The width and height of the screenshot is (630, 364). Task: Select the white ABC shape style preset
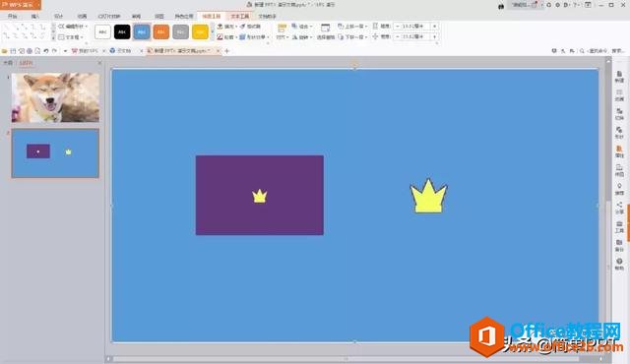pos(102,31)
